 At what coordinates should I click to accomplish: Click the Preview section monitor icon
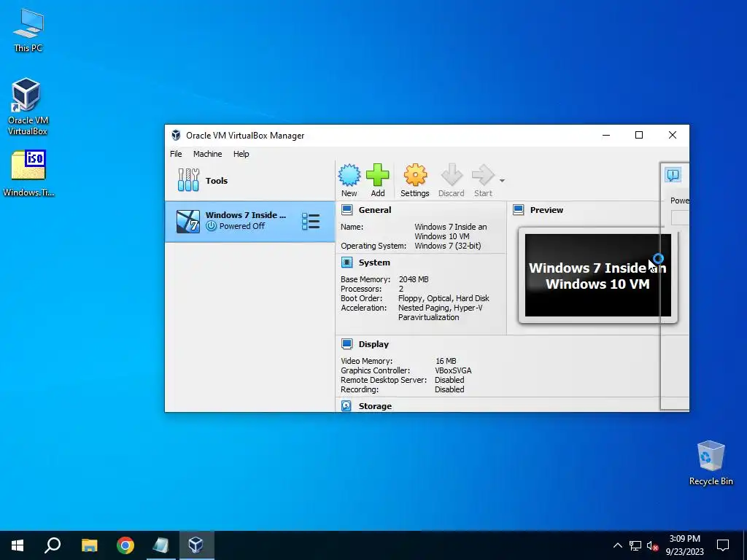(x=519, y=210)
